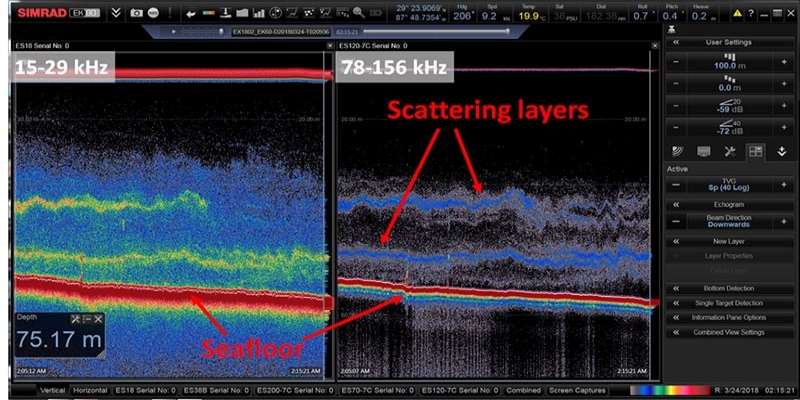Open the numerical view icon
The height and width of the screenshot is (400, 800).
click(343, 13)
